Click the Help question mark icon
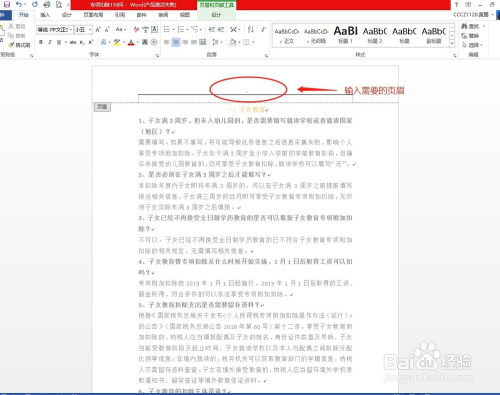500x395 pixels. click(456, 4)
